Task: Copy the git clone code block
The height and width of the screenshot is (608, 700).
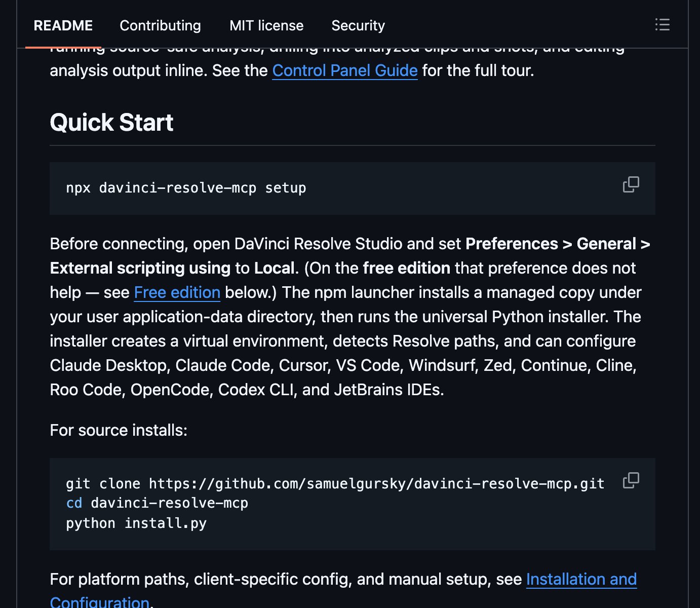Action: pyautogui.click(x=631, y=480)
